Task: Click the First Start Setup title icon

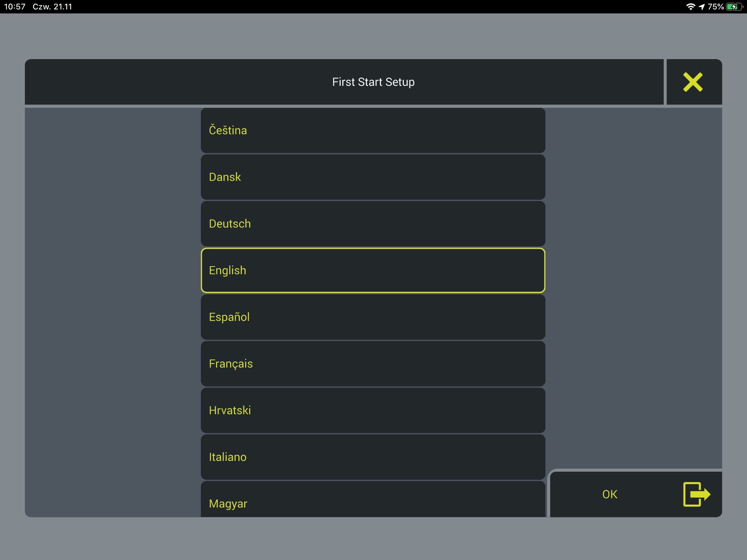Action: click(693, 82)
